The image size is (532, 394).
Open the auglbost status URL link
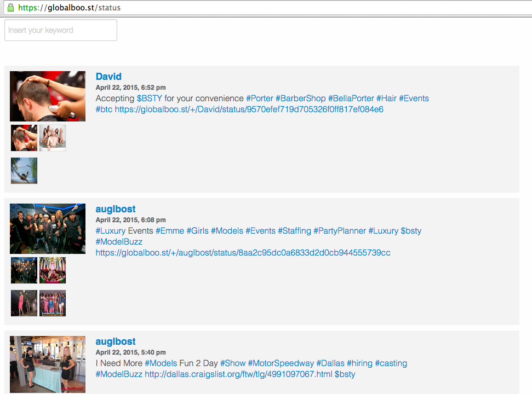(243, 253)
